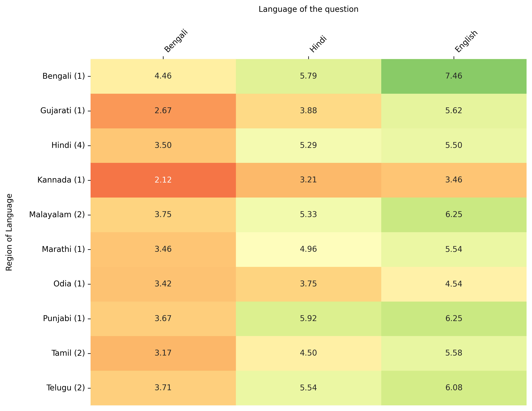Select the Kannada row Bengali cell 2.12

pyautogui.click(x=163, y=180)
